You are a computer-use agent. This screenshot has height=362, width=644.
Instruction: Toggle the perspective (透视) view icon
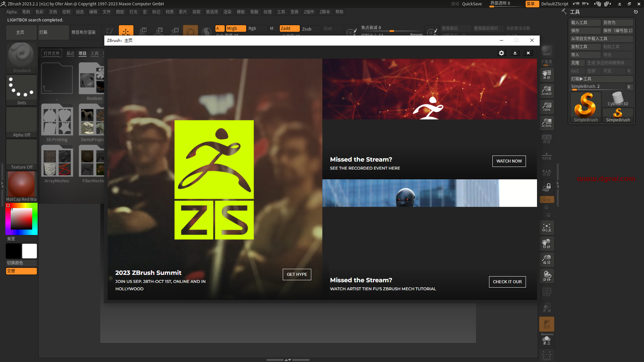[x=546, y=139]
